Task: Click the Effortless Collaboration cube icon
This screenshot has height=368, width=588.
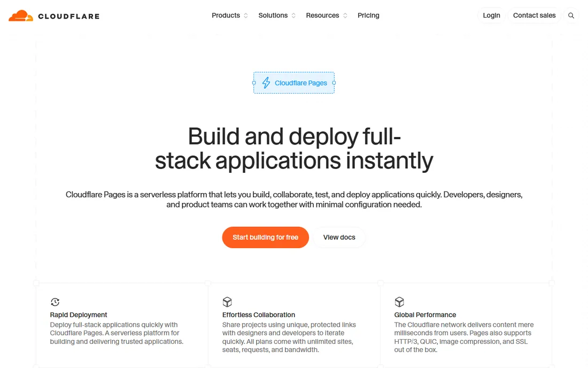Action: pyautogui.click(x=227, y=302)
